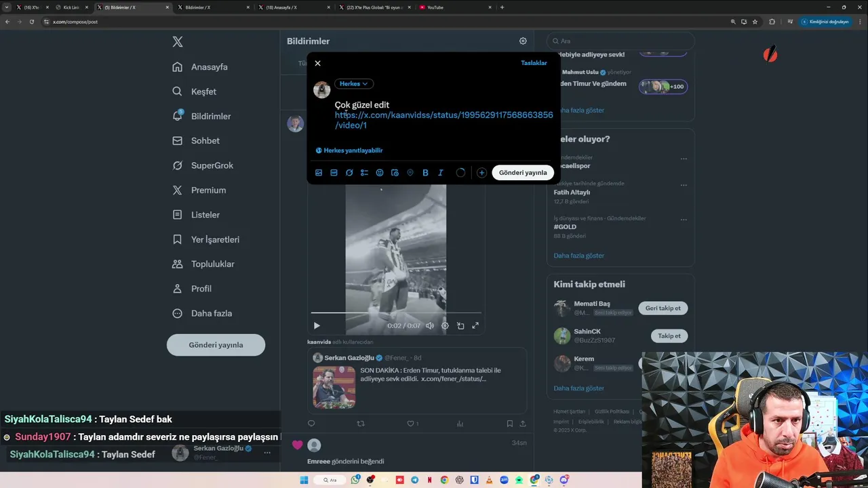Viewport: 868px width, 488px height.
Task: Open Windows Start menu
Action: 304,480
